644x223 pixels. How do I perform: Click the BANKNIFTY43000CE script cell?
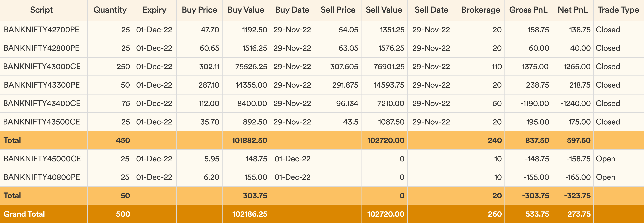42,67
